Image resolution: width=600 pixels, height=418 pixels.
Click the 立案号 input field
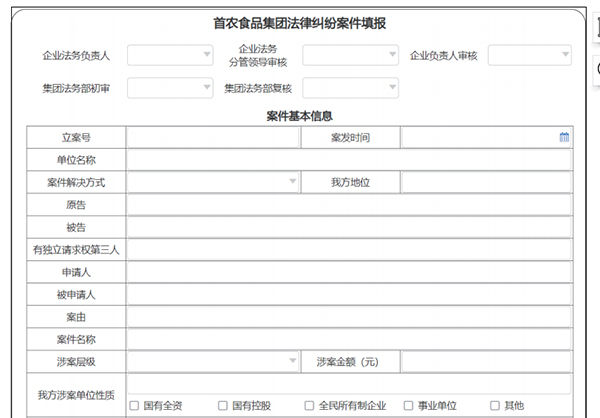(213, 137)
